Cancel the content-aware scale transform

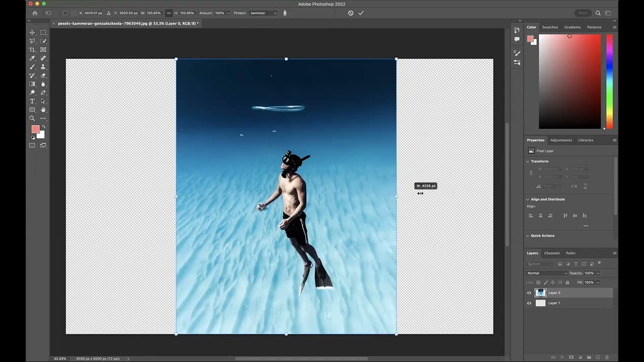[351, 13]
